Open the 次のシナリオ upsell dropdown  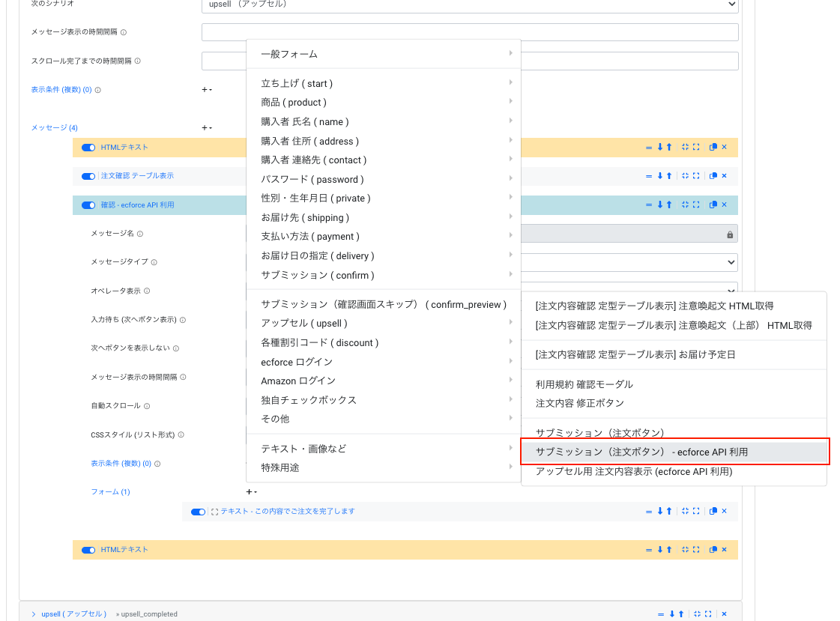point(470,4)
